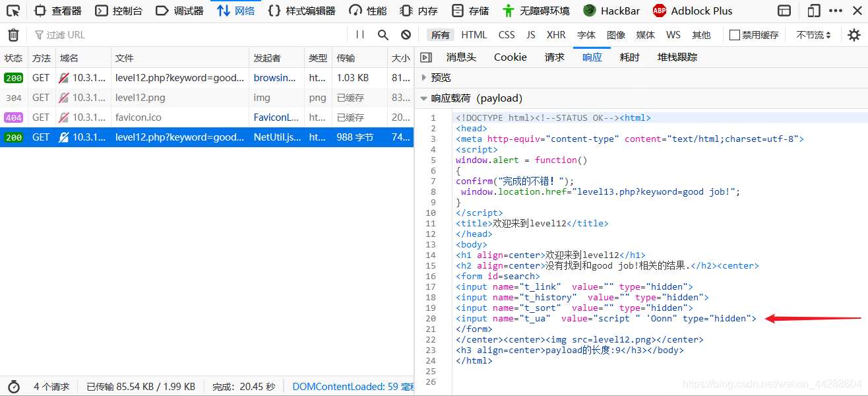
Task: Filter requests by 媒体 media
Action: click(x=646, y=35)
